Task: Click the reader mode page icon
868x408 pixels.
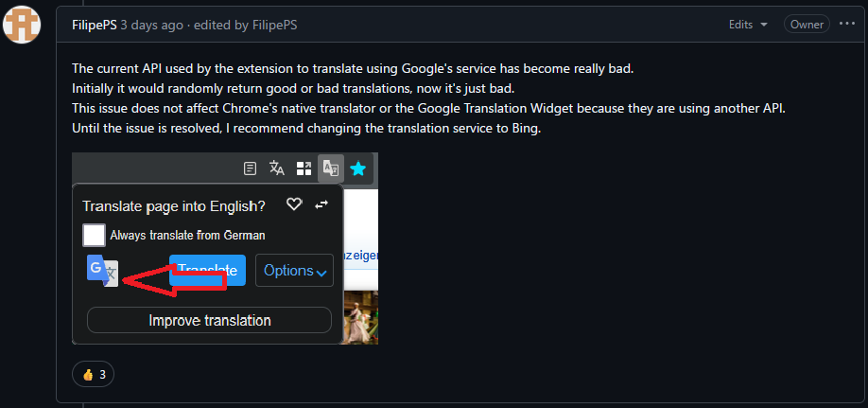Action: tap(251, 169)
